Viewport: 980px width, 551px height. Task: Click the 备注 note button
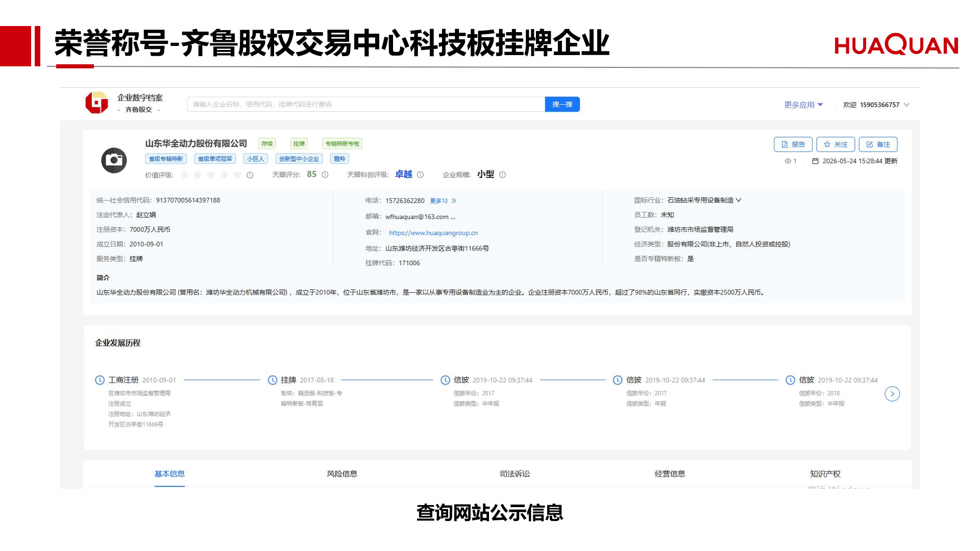(878, 144)
